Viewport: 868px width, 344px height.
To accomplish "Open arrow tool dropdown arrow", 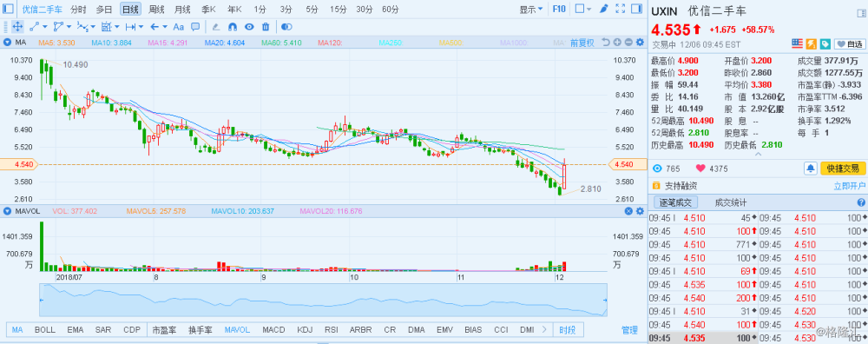I will tap(166, 27).
